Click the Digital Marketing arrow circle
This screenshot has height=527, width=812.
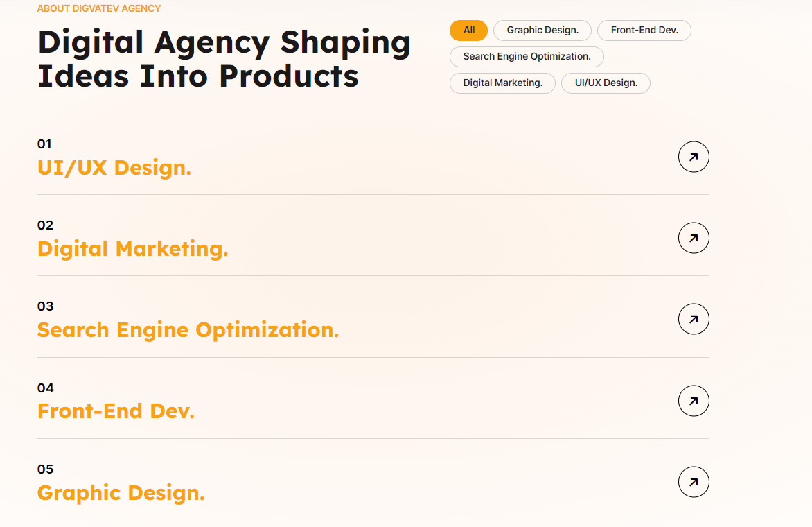[x=694, y=238]
